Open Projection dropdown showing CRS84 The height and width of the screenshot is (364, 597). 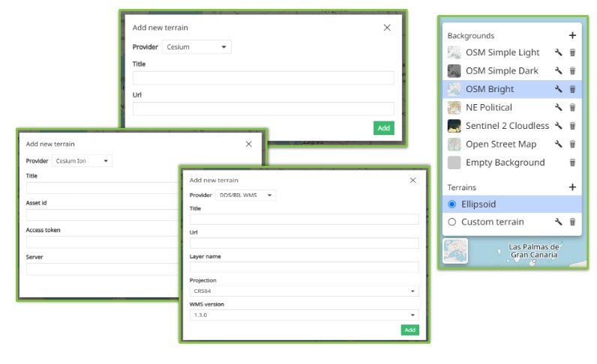(304, 291)
